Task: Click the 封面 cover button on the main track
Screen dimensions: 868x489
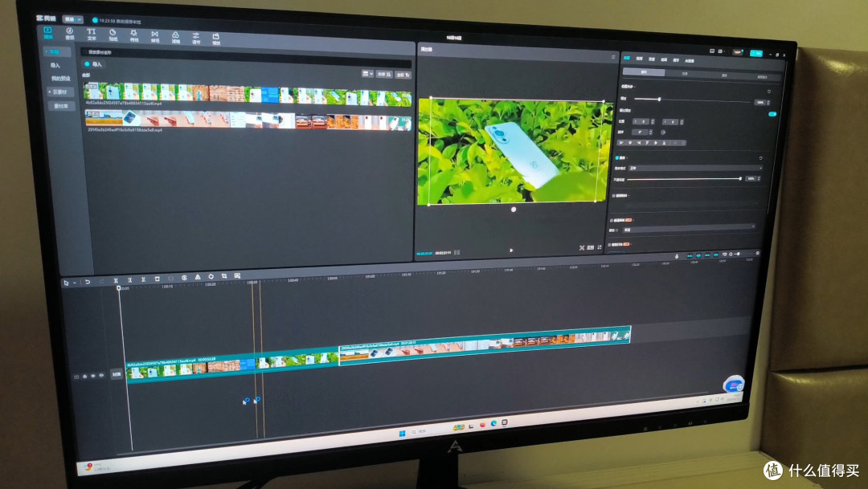Action: 117,374
